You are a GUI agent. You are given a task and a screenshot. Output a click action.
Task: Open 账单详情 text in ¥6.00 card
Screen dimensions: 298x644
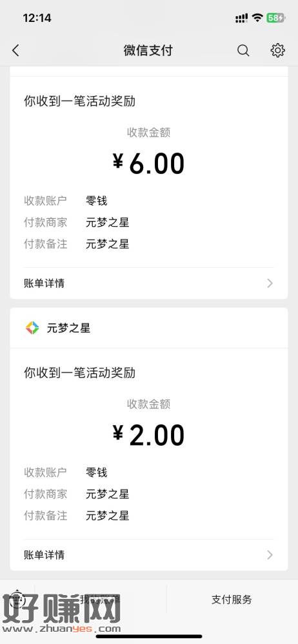click(44, 283)
